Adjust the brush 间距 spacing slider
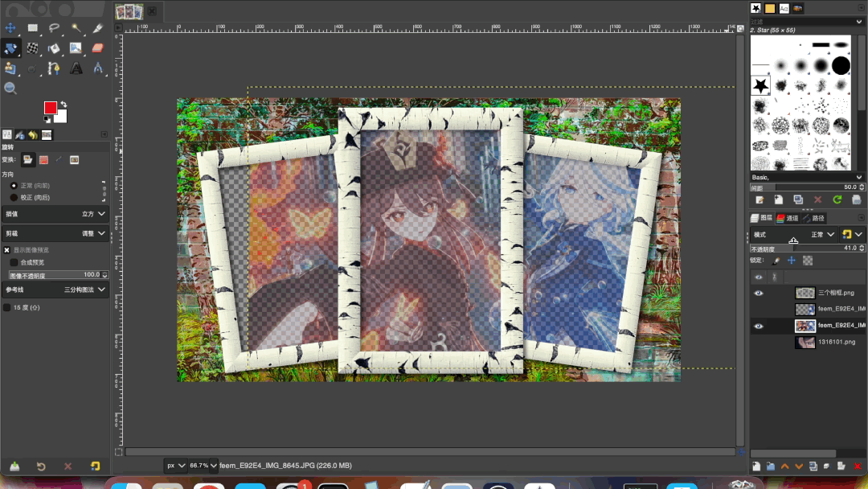The width and height of the screenshot is (868, 489). [x=807, y=187]
